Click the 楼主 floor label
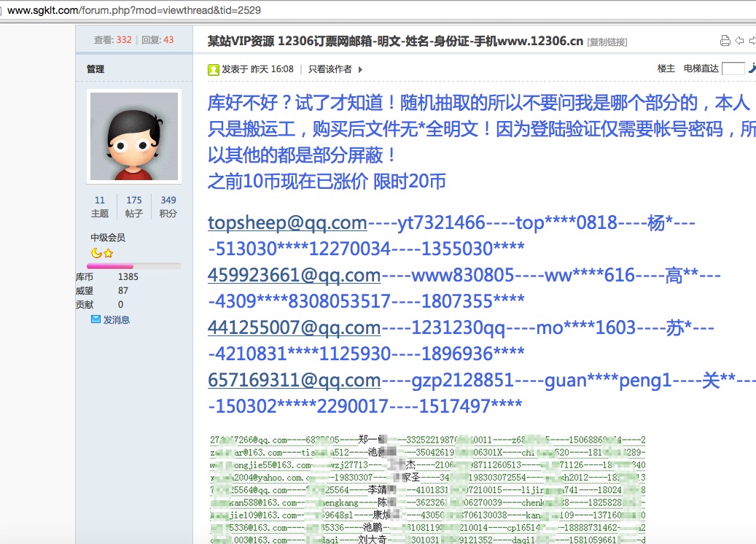This screenshot has height=544, width=756. (666, 69)
